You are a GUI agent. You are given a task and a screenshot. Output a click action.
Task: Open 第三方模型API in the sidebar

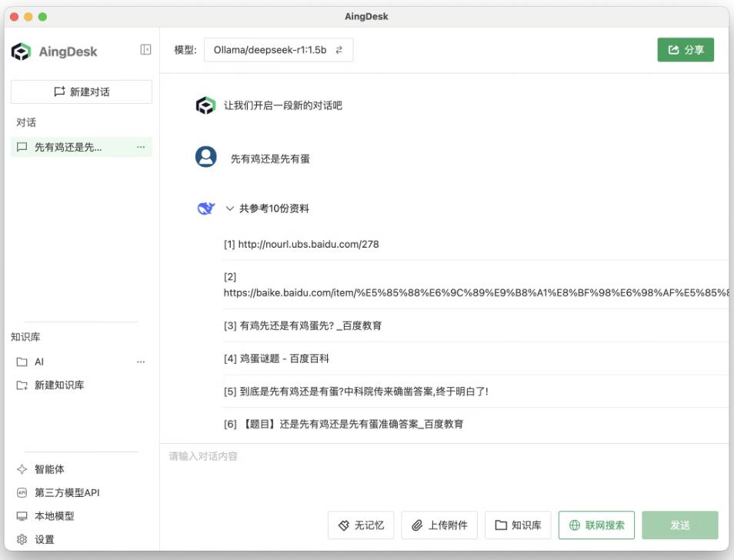point(66,492)
